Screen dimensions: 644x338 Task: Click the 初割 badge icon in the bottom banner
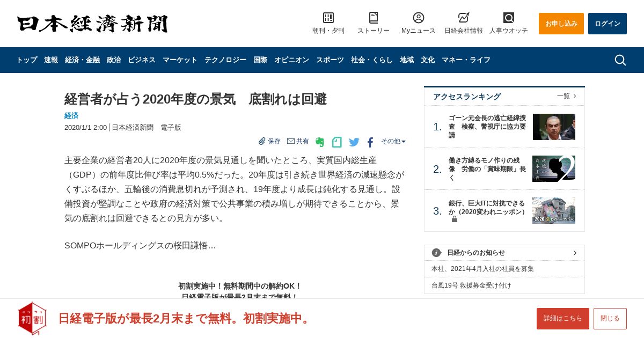click(x=32, y=318)
